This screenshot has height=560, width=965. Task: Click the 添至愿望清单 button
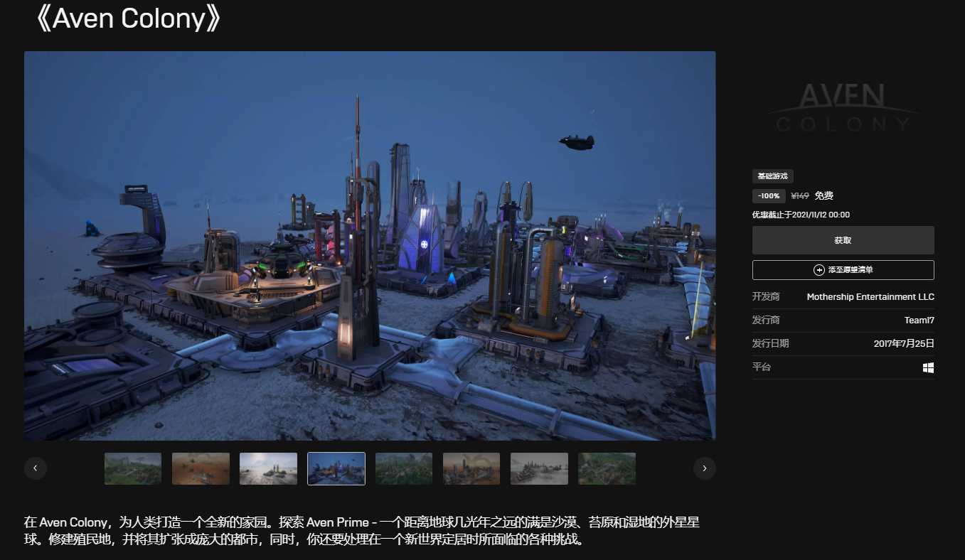click(x=843, y=270)
